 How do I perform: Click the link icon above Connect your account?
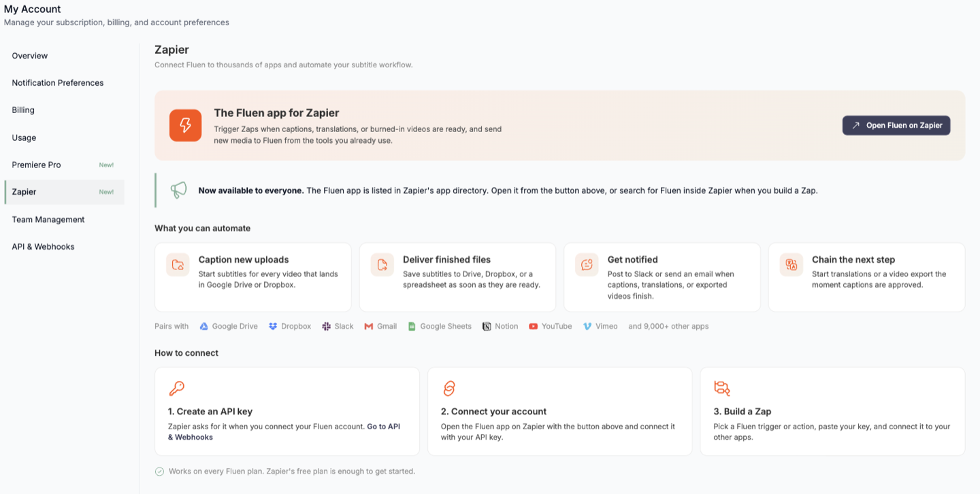(x=448, y=389)
